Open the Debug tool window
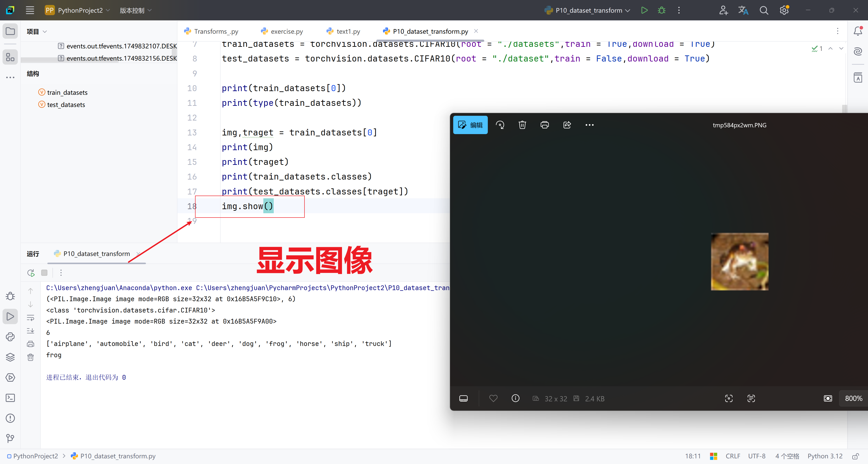Image resolution: width=868 pixels, height=464 pixels. [x=10, y=296]
